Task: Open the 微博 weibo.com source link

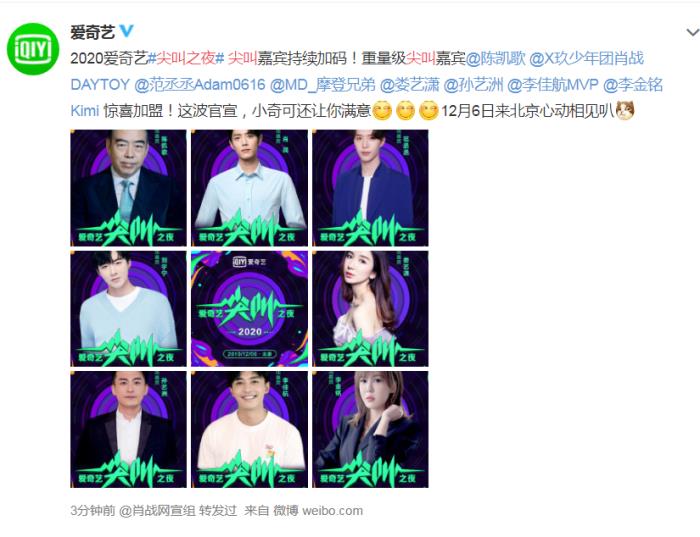Action: click(318, 511)
